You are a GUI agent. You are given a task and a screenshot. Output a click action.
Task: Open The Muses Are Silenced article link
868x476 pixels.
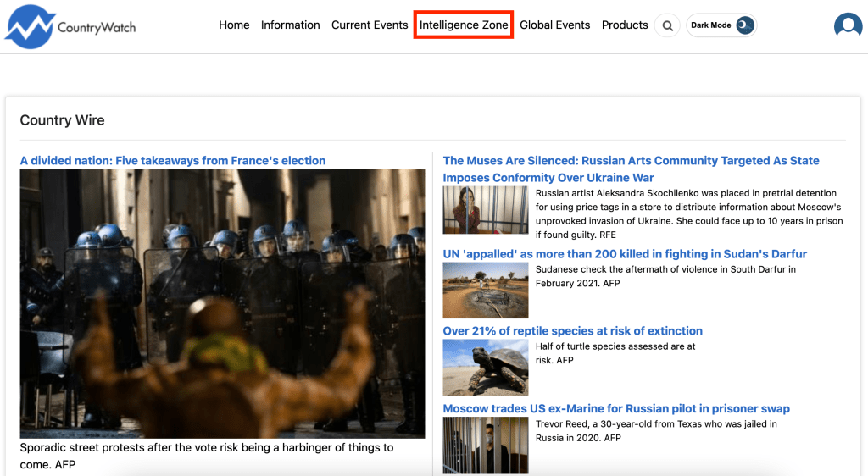[631, 169]
